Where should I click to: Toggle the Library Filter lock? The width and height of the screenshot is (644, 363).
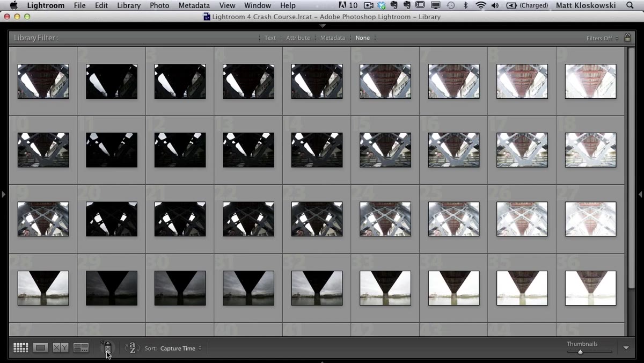pyautogui.click(x=627, y=38)
